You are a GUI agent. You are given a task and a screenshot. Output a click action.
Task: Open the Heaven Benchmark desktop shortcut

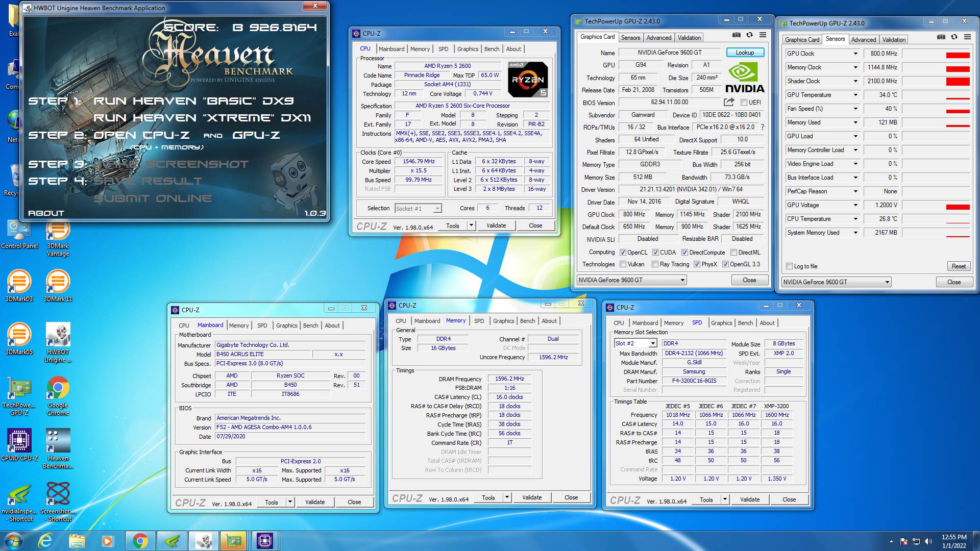click(58, 449)
